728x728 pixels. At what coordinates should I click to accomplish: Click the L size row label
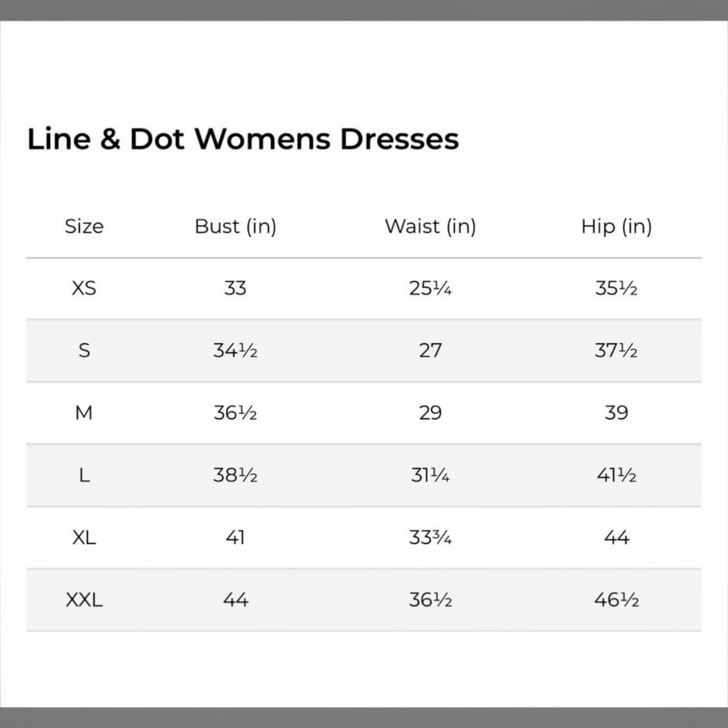click(84, 475)
